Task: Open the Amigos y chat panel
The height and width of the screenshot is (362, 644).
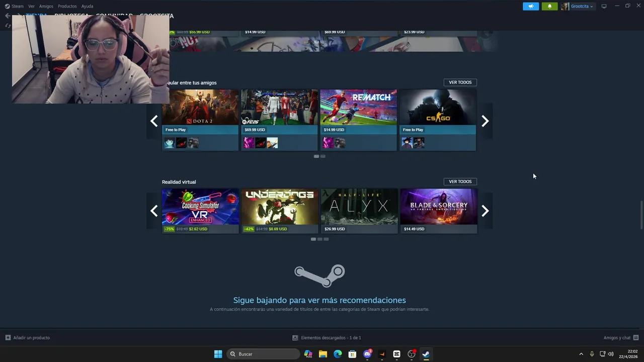Action: pyautogui.click(x=617, y=338)
